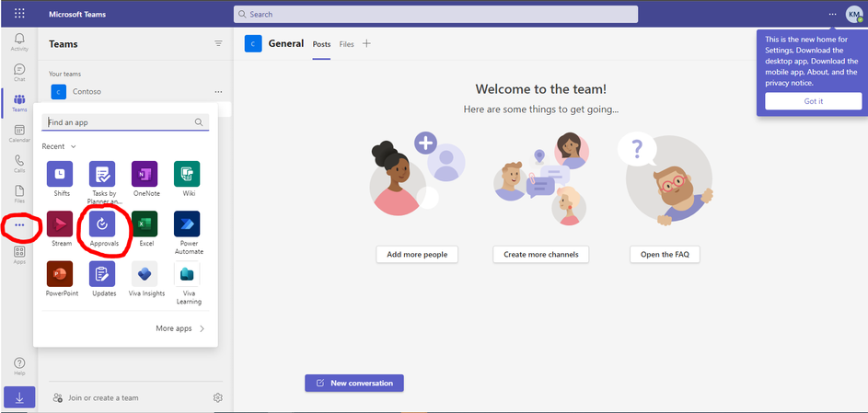Open More apps chevron link

pos(179,328)
